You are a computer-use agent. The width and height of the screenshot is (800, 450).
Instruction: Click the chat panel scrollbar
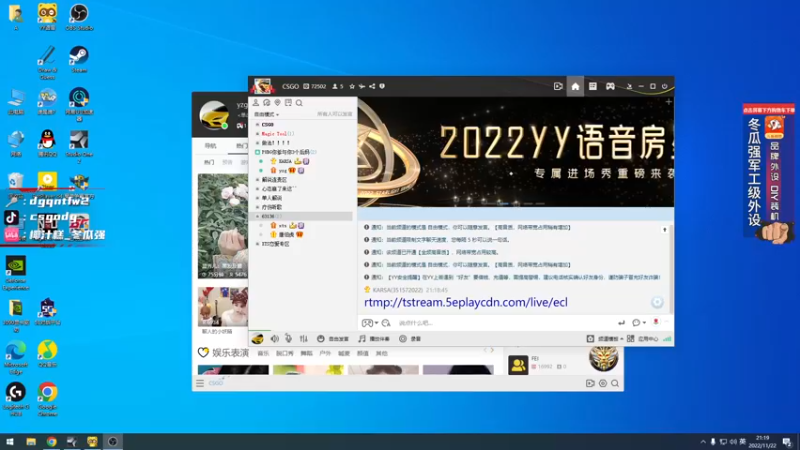pos(671,268)
